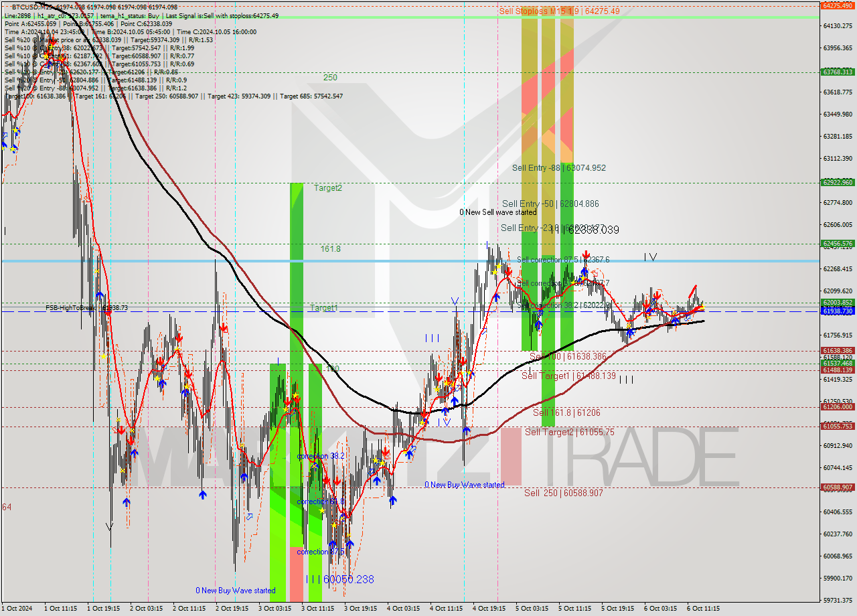The image size is (857, 616).
Task: Click the red "64275.490" price tag on the axis
Action: pyautogui.click(x=838, y=5)
